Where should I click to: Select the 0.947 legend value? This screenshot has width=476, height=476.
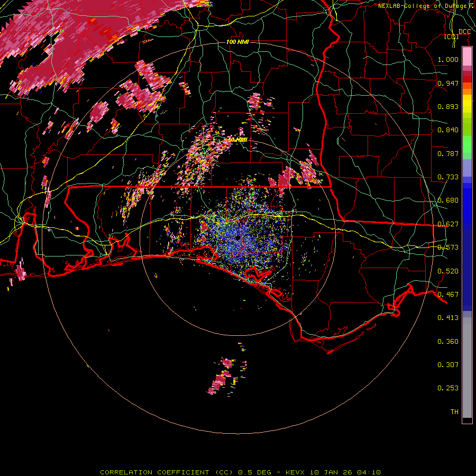tap(448, 83)
